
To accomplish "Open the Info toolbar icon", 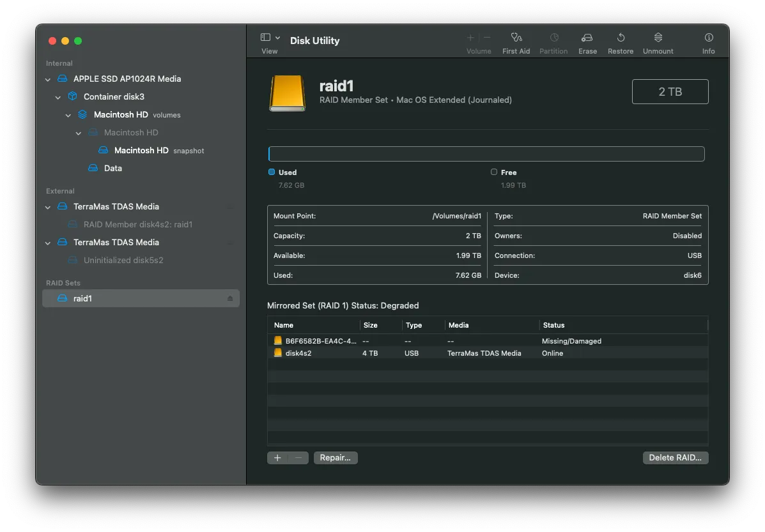I will point(708,38).
